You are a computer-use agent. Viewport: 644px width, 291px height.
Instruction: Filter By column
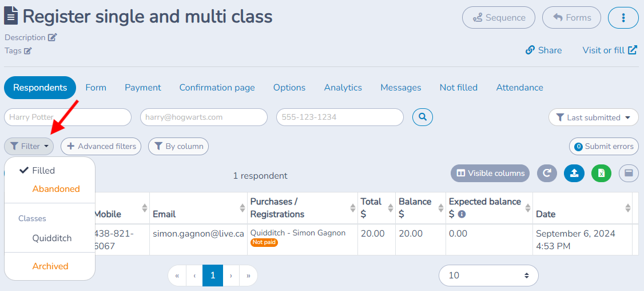[x=178, y=146]
